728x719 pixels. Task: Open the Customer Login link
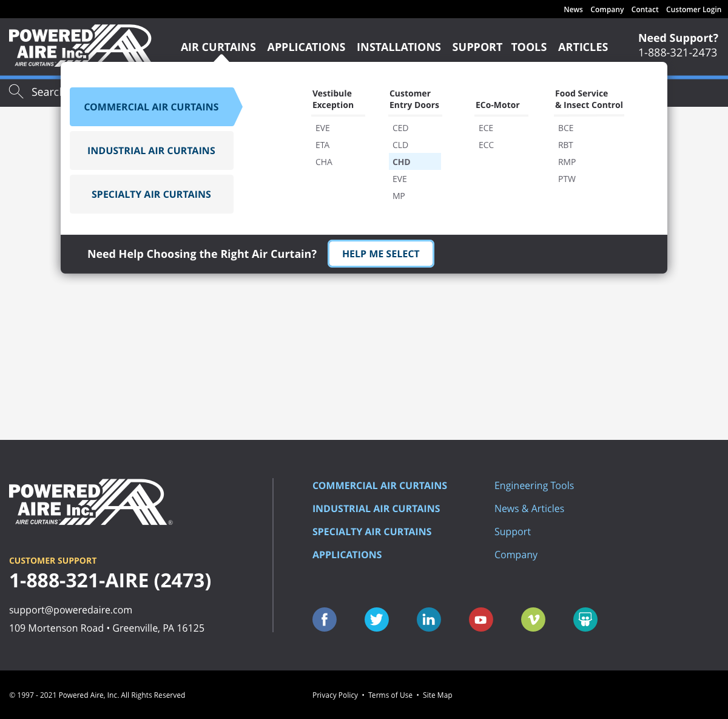coord(693,9)
